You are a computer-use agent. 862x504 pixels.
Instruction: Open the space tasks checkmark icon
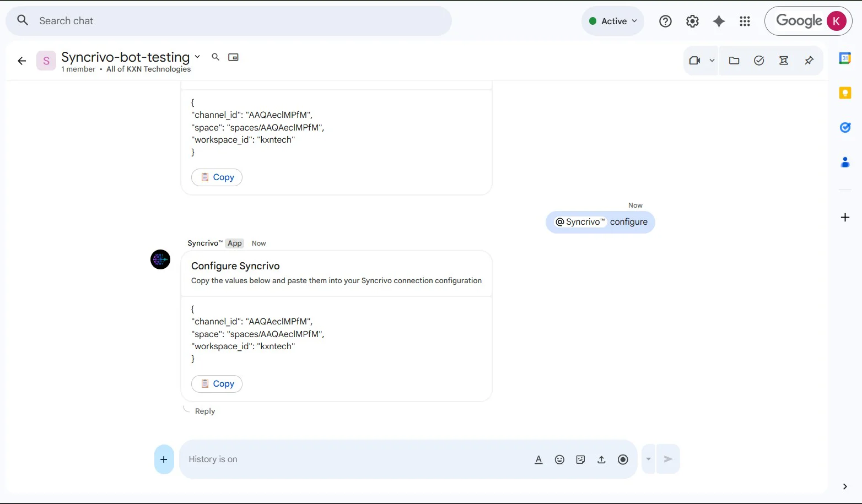(759, 61)
